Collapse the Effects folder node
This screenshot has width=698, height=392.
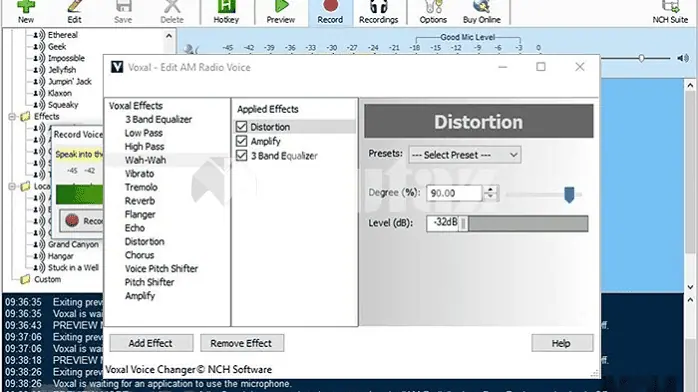pyautogui.click(x=12, y=117)
